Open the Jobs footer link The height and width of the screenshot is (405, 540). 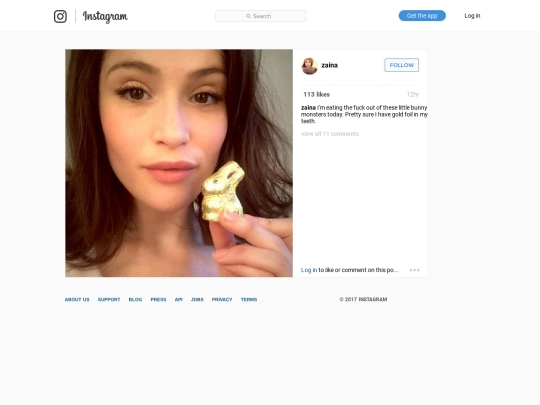[x=197, y=300]
